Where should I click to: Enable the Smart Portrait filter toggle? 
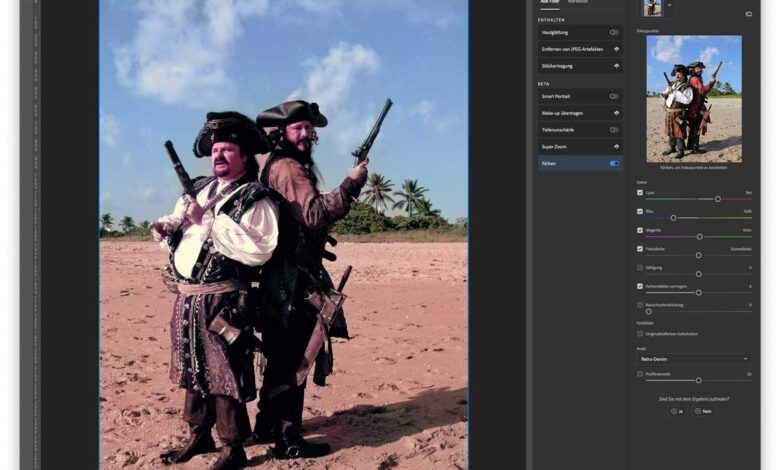click(614, 96)
